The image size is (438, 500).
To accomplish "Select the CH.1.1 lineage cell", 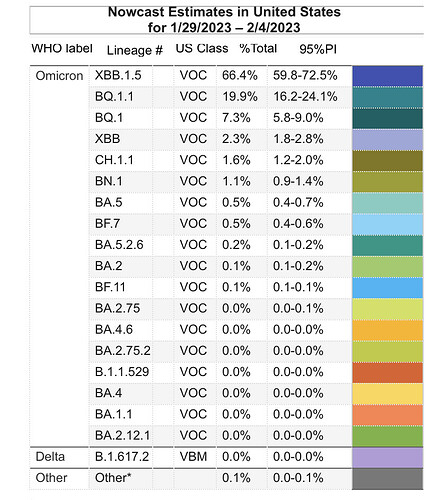I will pyautogui.click(x=114, y=160).
